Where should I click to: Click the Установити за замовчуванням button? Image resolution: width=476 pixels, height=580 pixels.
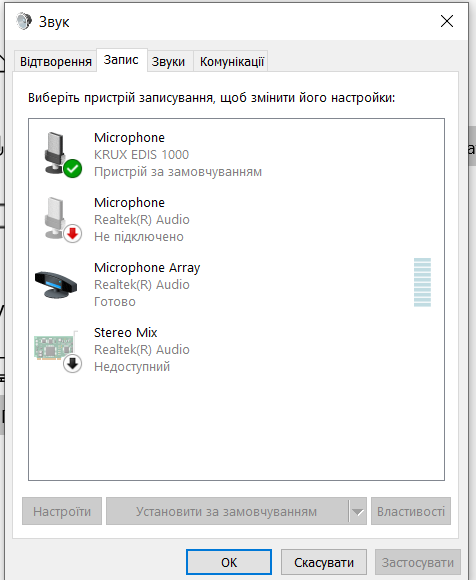(227, 511)
